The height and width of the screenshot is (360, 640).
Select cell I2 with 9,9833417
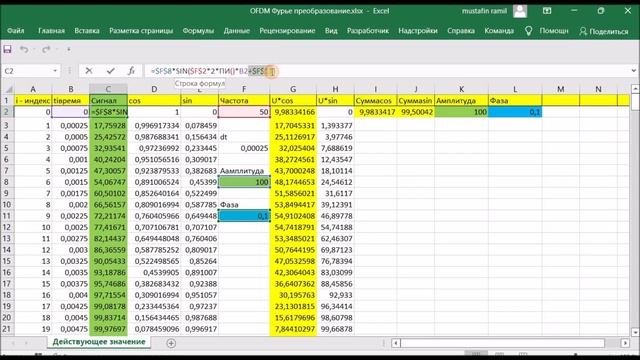(x=376, y=112)
